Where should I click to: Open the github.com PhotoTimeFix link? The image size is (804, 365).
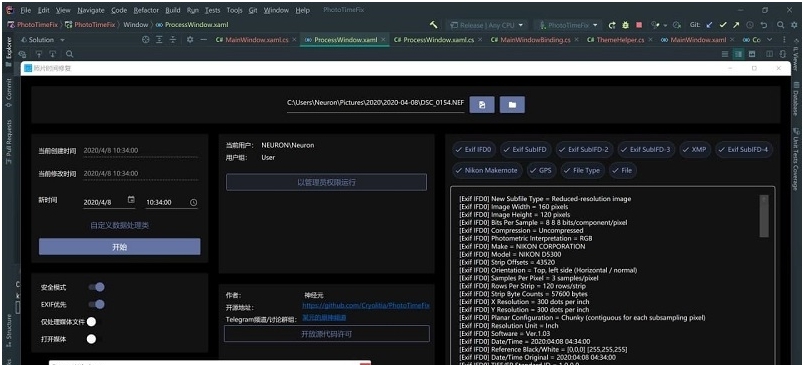(366, 306)
